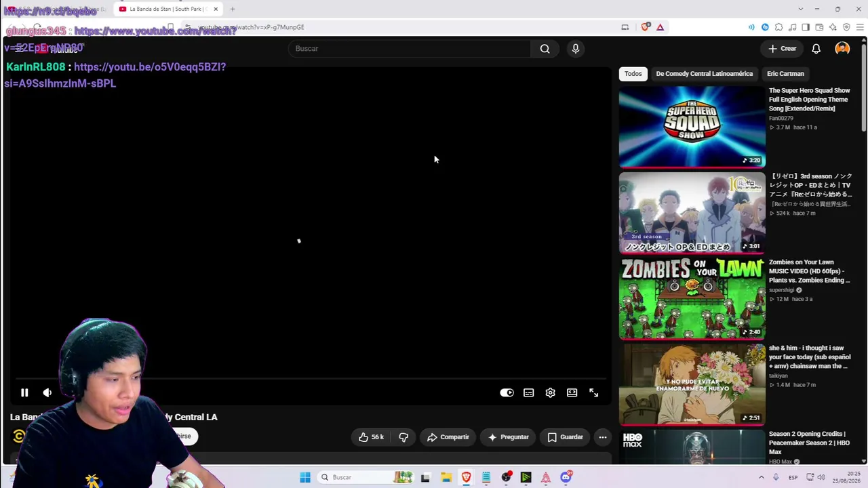Turn on subtitles in the player

click(x=529, y=392)
